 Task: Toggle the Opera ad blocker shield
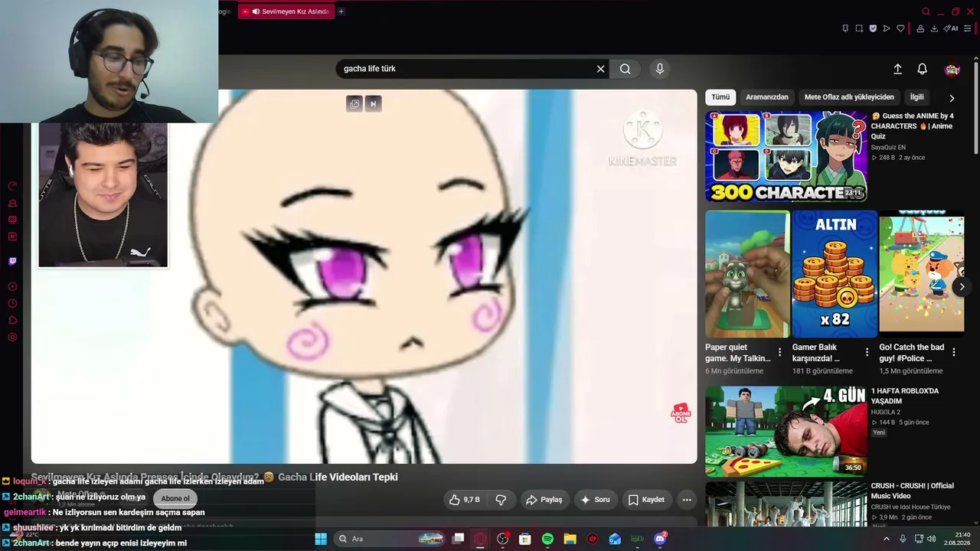[x=873, y=28]
